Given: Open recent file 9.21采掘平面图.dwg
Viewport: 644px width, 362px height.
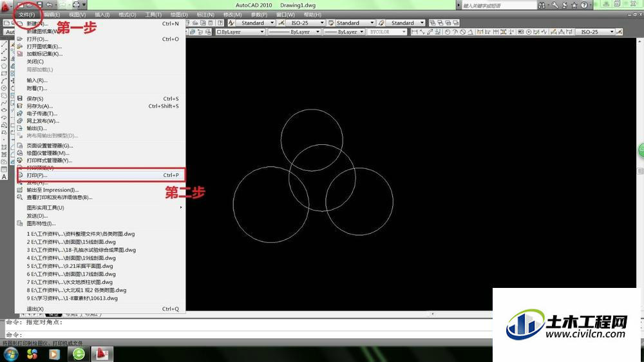Looking at the screenshot, I should click(x=100, y=266).
